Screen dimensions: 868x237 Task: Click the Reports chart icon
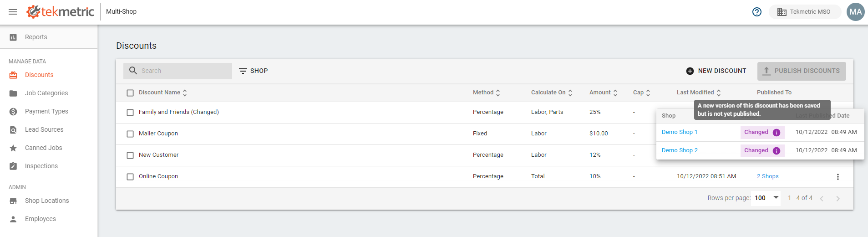click(13, 37)
